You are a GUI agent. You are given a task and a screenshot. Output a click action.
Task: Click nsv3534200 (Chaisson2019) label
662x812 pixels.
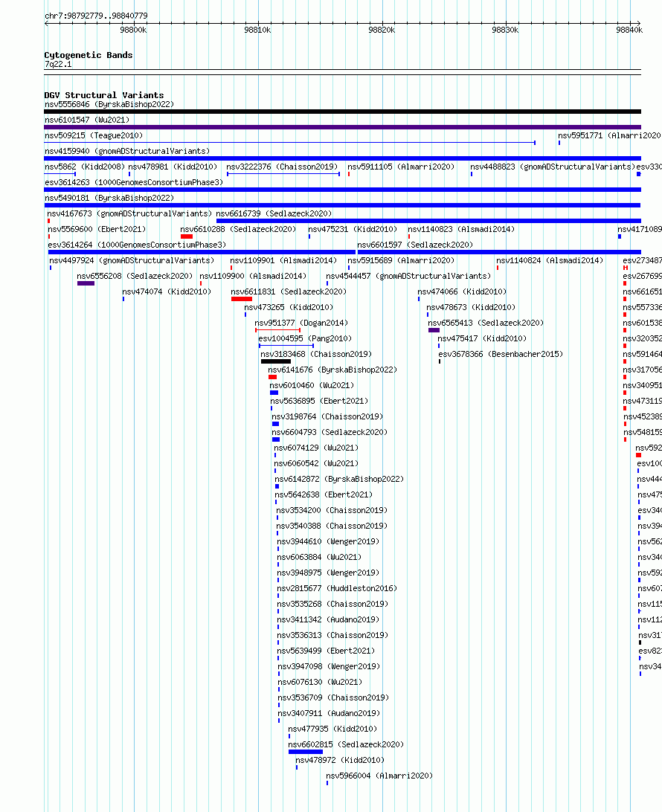tap(332, 510)
